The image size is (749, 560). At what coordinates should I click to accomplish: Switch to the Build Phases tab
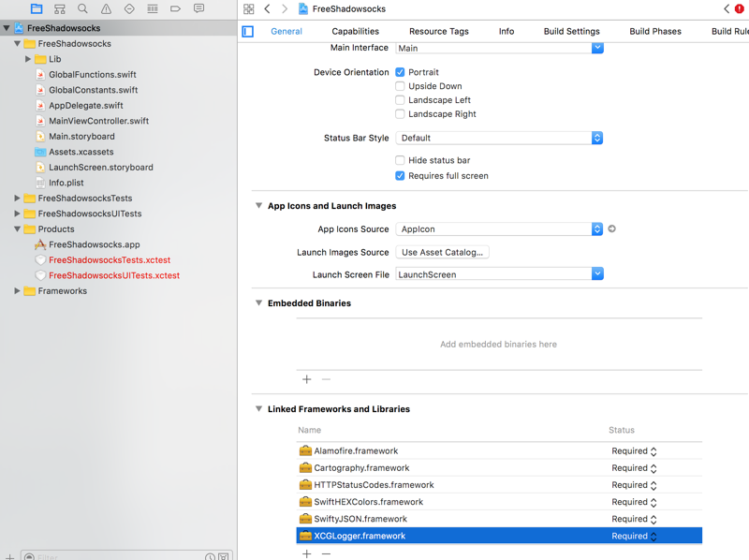[x=654, y=31]
